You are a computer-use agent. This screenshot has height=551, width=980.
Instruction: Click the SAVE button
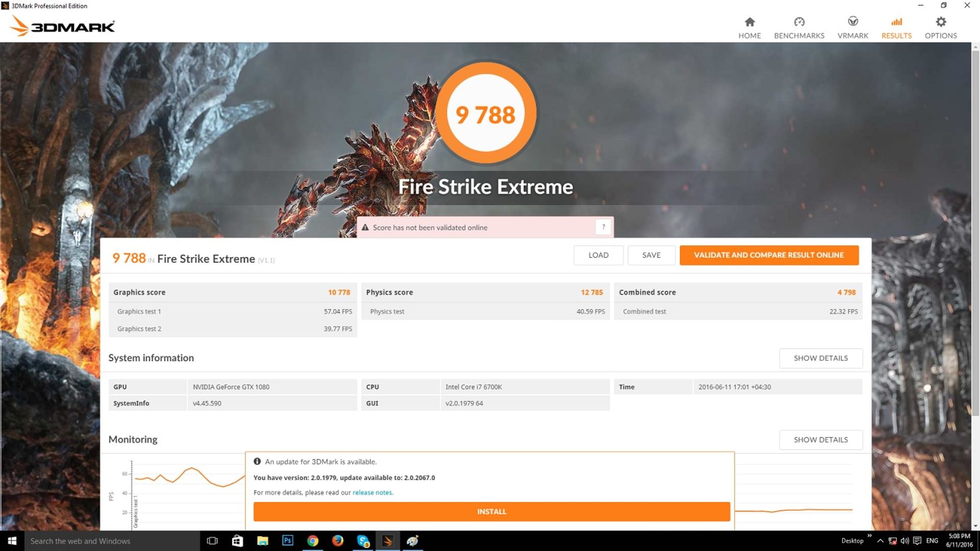(x=651, y=255)
